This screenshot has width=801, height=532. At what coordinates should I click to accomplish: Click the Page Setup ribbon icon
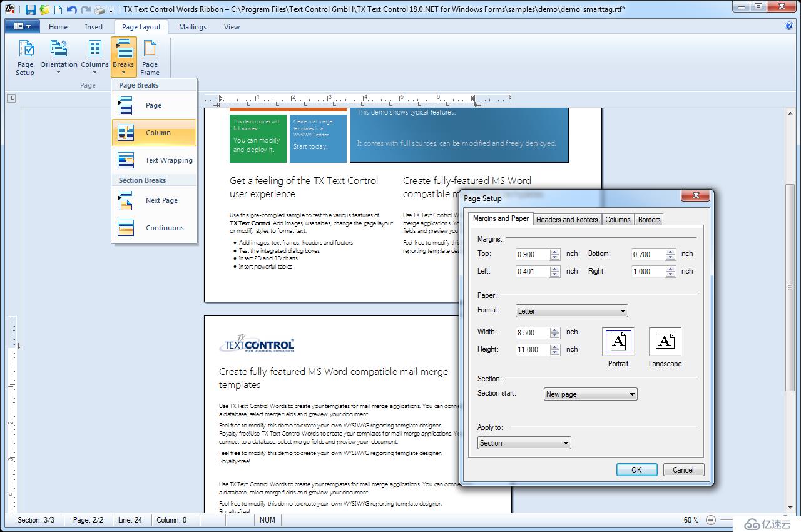click(x=26, y=57)
